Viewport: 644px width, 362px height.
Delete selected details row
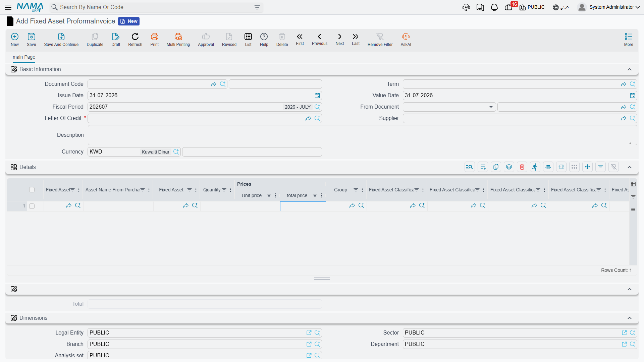(x=522, y=167)
